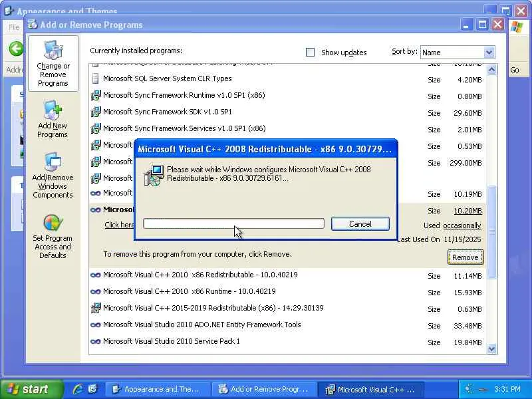
Task: Open Set Program Access and Defaults
Action: click(x=53, y=237)
